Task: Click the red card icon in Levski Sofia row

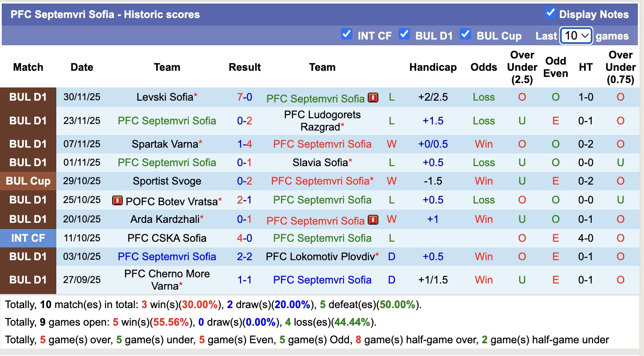Action: pyautogui.click(x=373, y=98)
